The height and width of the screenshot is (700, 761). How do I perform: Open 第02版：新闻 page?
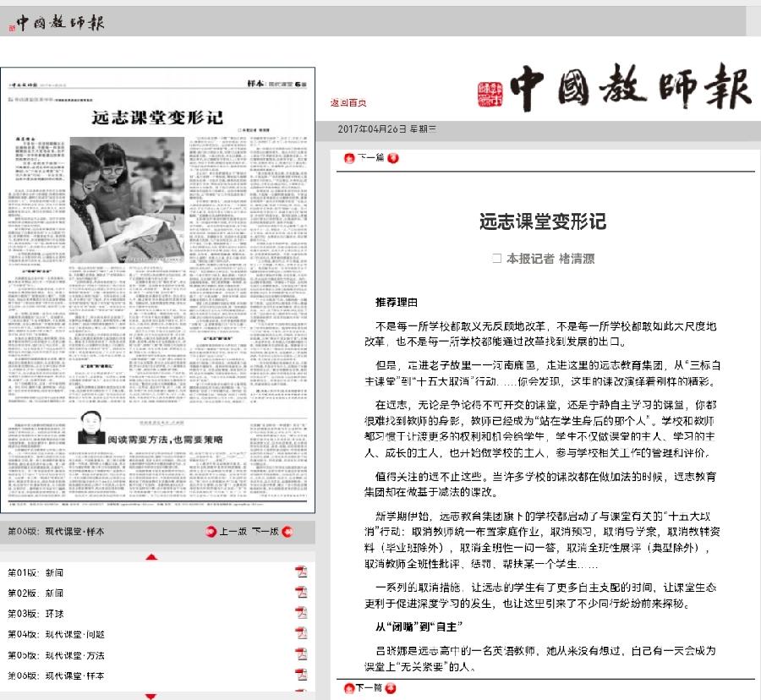tap(36, 593)
